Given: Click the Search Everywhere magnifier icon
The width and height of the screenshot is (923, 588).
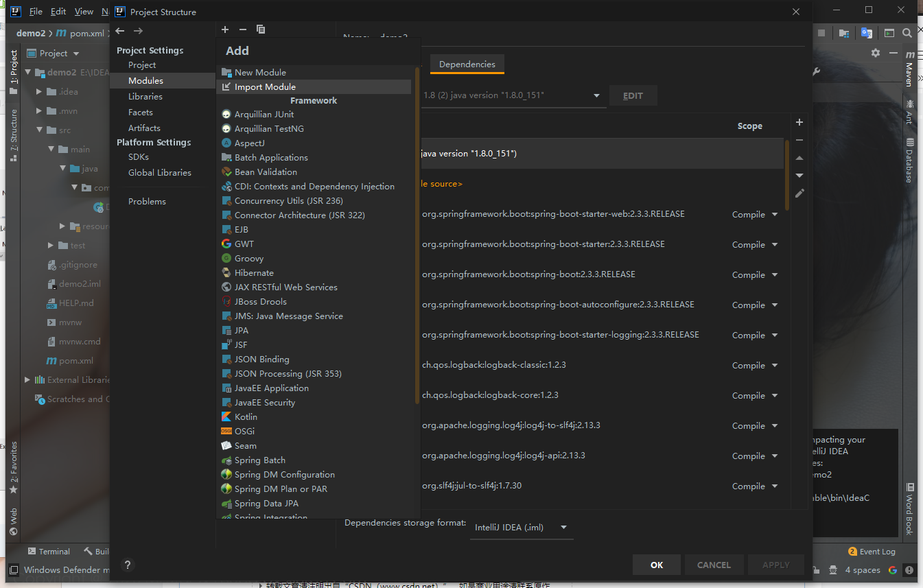Looking at the screenshot, I should tap(907, 33).
